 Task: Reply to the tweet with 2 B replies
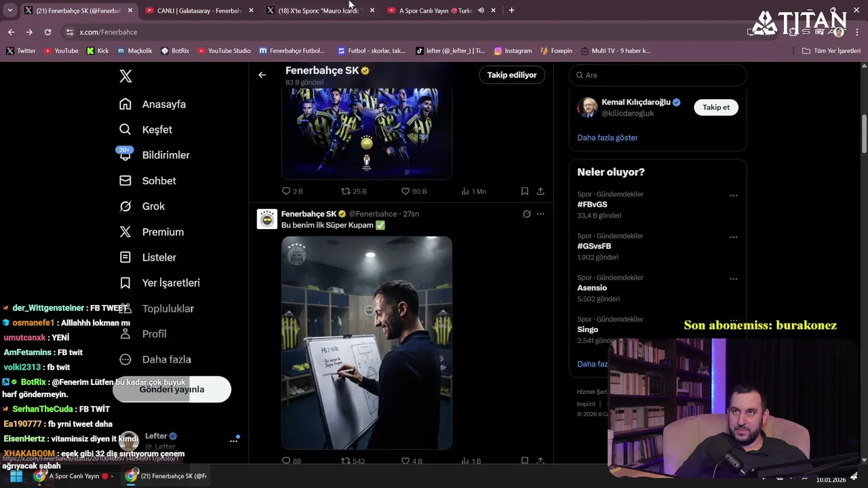click(292, 191)
